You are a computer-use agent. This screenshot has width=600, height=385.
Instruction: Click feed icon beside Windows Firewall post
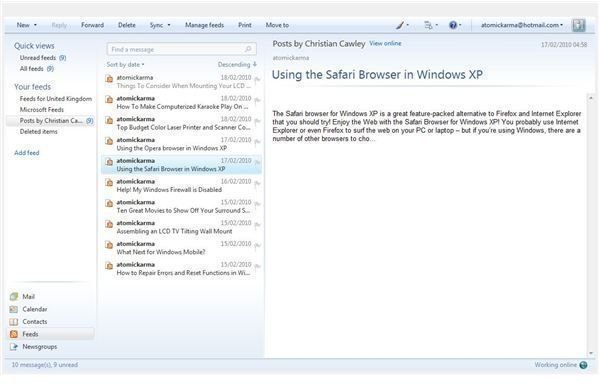[109, 183]
